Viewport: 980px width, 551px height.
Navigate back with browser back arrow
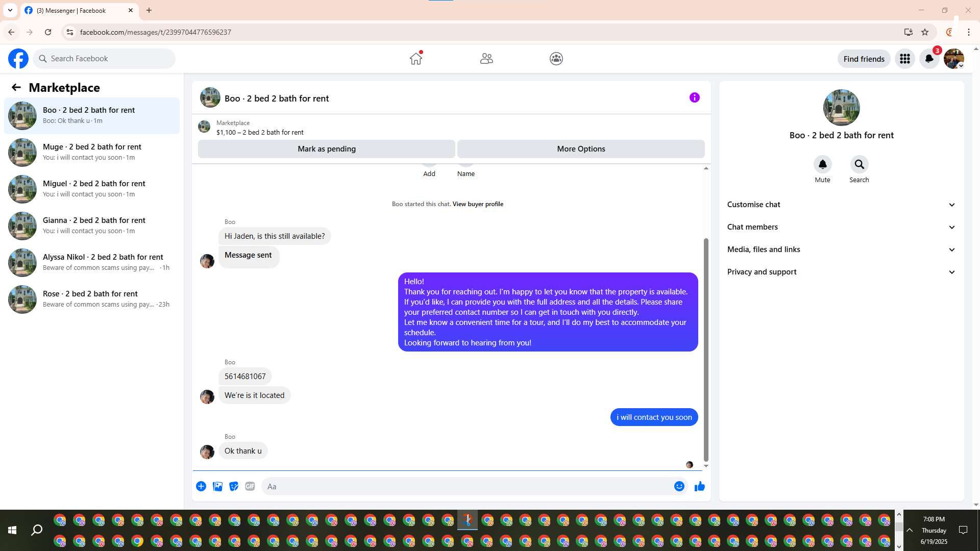click(x=11, y=32)
